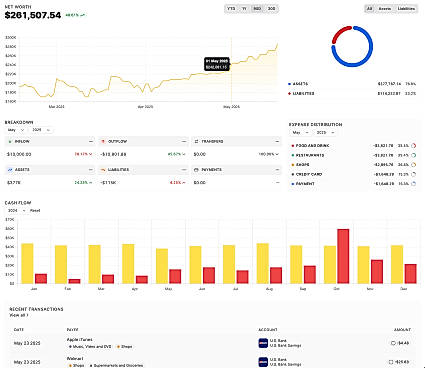Viewport: 425px width, 368px height.
Task: Click the Credit Card category row
Action: (x=354, y=174)
